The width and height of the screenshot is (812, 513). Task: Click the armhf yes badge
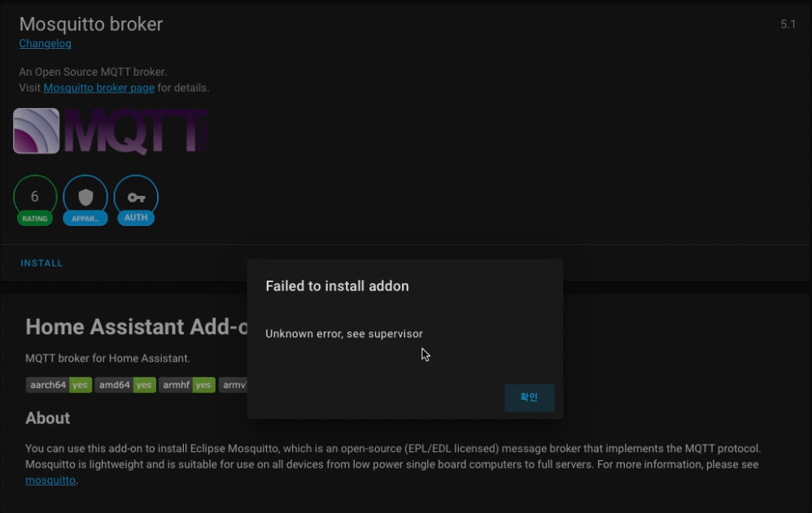click(187, 385)
